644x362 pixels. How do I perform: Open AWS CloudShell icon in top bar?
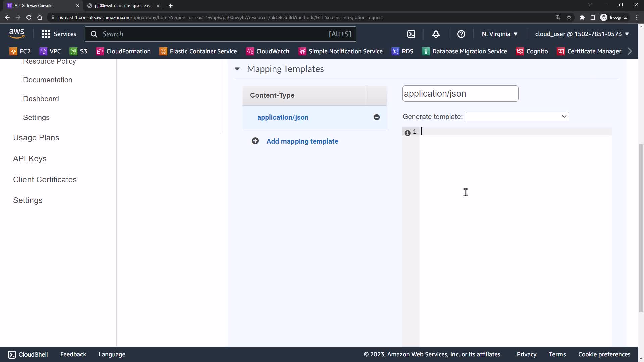411,34
